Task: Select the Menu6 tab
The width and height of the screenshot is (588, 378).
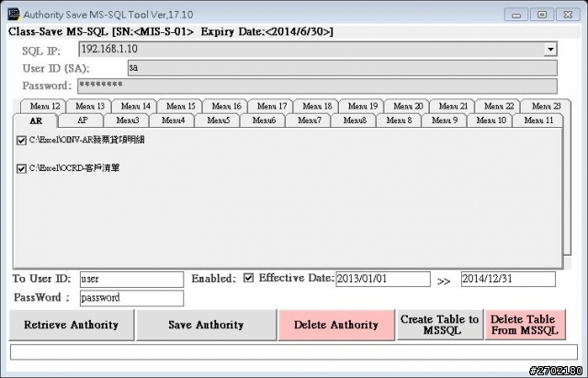Action: point(264,120)
